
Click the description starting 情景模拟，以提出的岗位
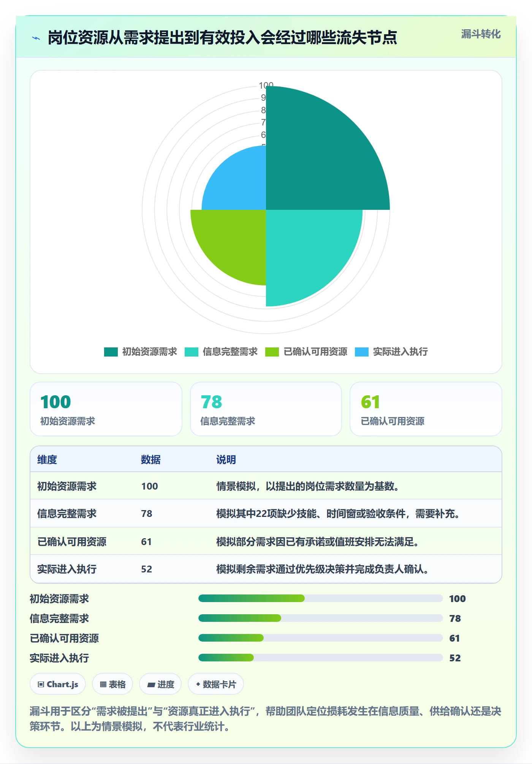(309, 486)
